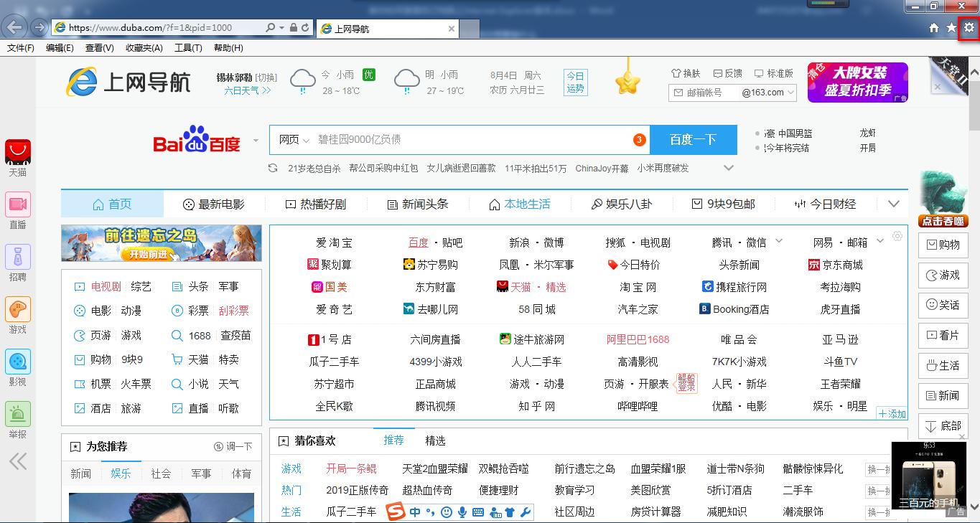Open the 游戏 gamepad icon in left sidebar
This screenshot has width=980, height=523.
[x=18, y=309]
